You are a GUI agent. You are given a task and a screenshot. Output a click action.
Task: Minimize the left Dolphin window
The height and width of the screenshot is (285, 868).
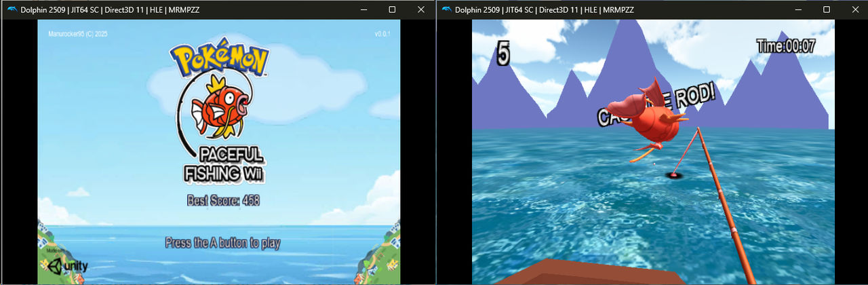(x=363, y=9)
